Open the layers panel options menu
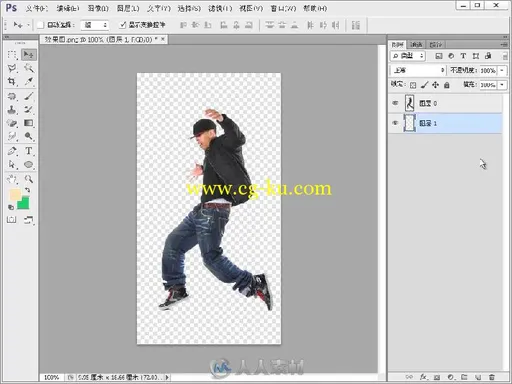Screen dimensions: 512x384 coord(504,44)
